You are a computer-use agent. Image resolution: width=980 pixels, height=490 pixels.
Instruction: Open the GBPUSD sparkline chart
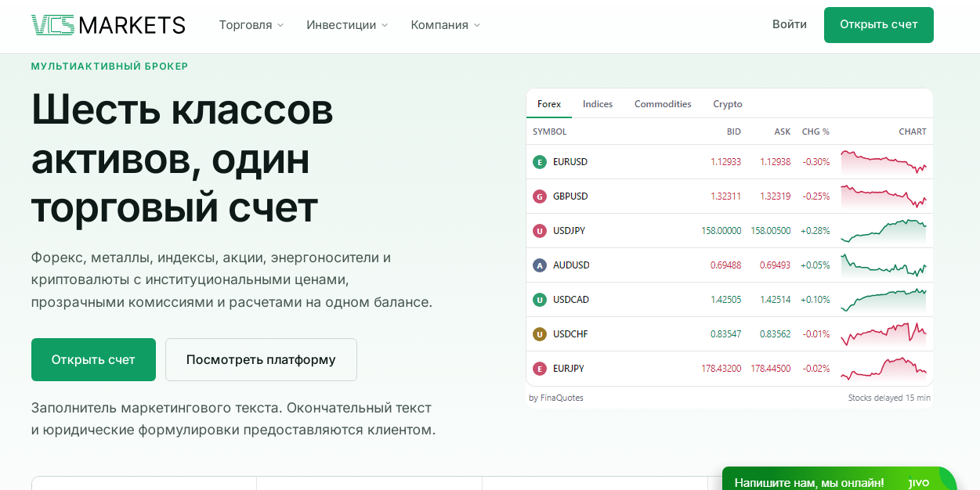tap(884, 196)
